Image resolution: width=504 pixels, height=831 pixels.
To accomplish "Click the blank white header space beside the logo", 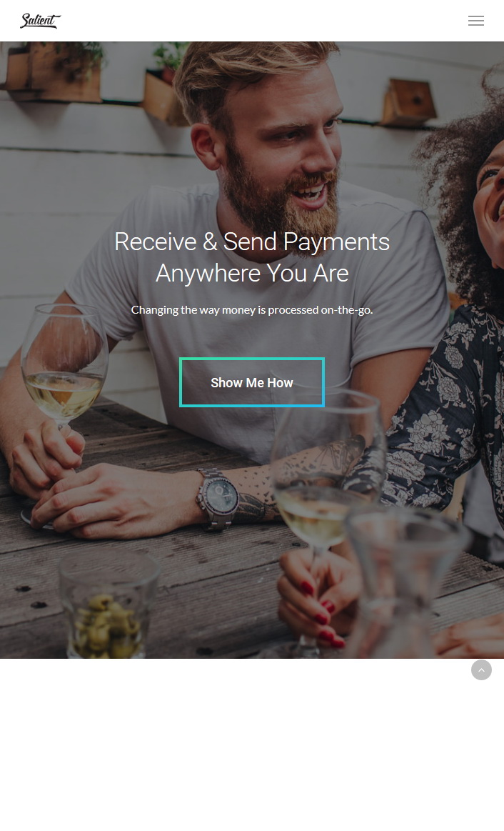I will (x=265, y=21).
